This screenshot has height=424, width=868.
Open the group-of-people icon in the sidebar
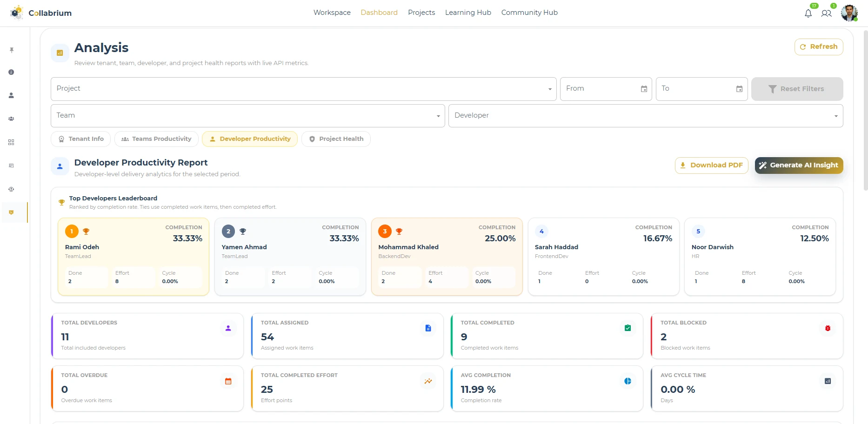11,119
